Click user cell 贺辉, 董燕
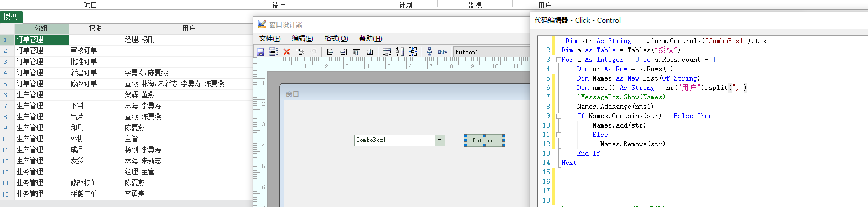Screen dimensions: 868x207 coord(188,94)
